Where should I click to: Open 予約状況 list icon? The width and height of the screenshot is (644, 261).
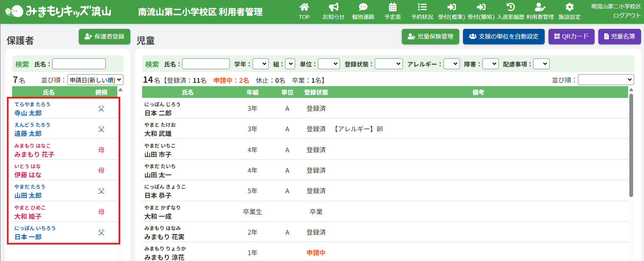click(x=422, y=7)
